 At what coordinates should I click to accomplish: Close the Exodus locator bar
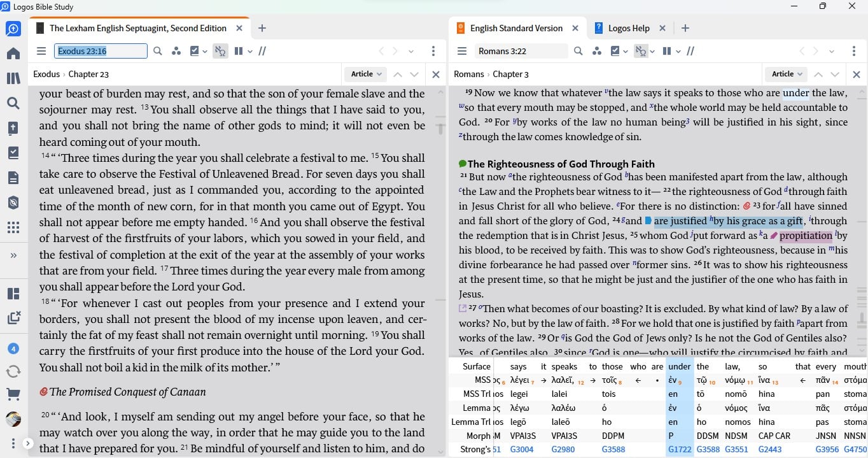coord(436,75)
